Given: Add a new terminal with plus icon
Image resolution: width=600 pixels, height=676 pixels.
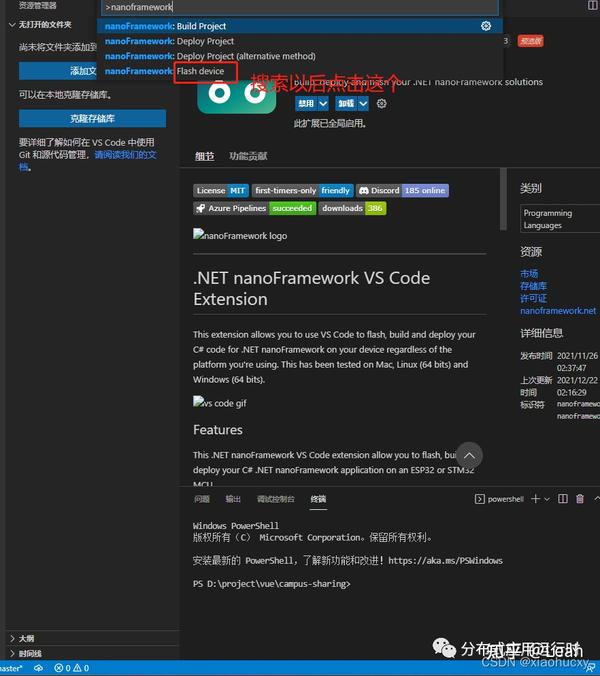Looking at the screenshot, I should point(535,499).
